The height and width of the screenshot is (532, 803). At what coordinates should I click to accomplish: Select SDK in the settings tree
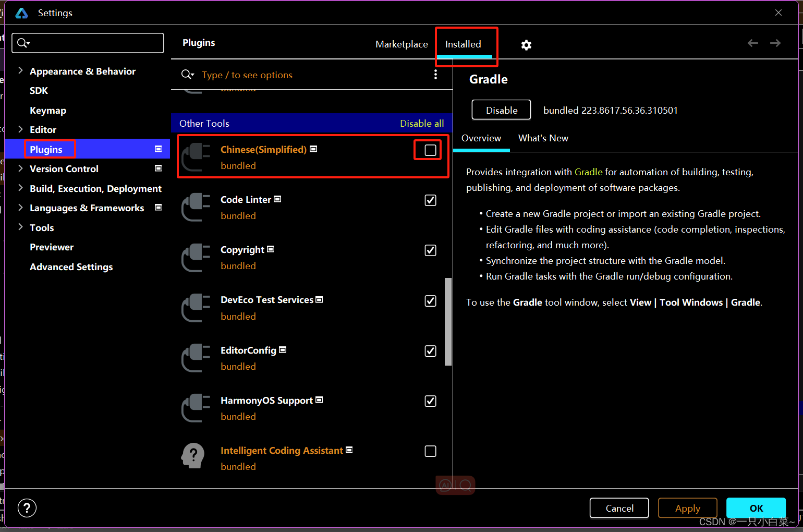tap(39, 91)
